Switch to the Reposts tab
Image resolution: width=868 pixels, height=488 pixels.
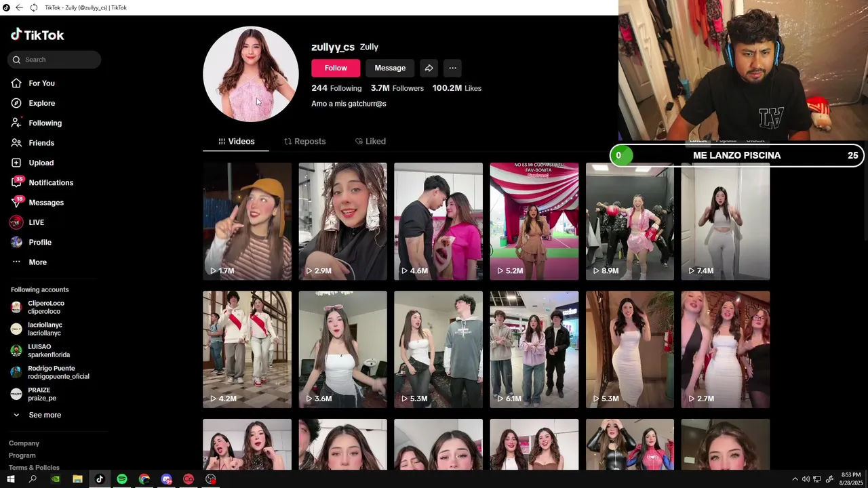coord(304,142)
